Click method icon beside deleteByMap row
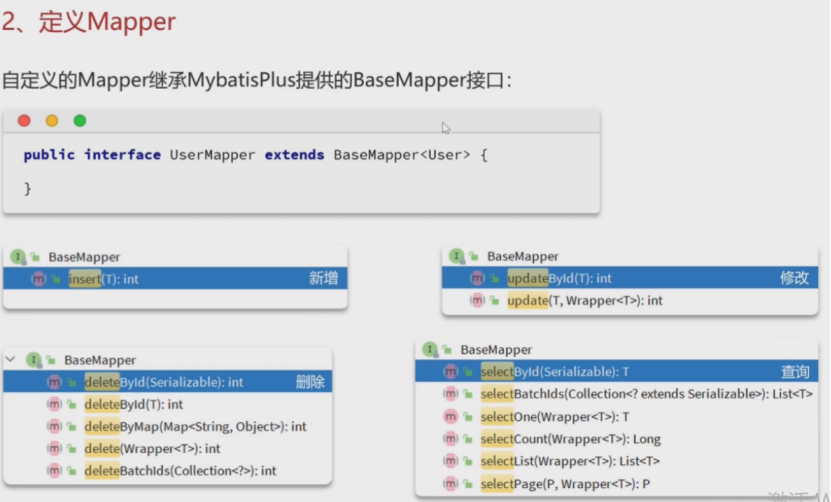The image size is (831, 502). (x=54, y=426)
